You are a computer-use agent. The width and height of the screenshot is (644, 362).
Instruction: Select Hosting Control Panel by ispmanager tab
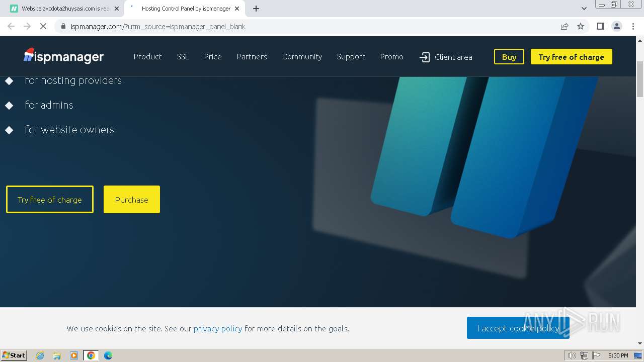click(184, 9)
